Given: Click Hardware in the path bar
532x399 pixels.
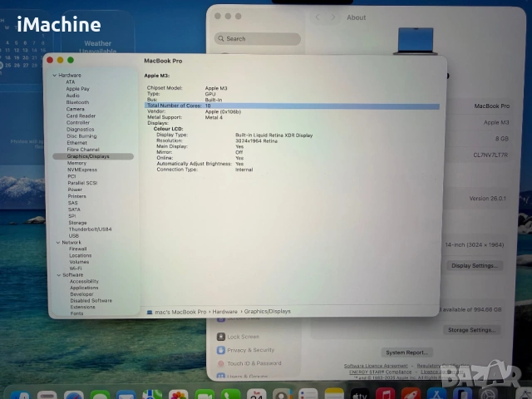Looking at the screenshot, I should tap(224, 312).
